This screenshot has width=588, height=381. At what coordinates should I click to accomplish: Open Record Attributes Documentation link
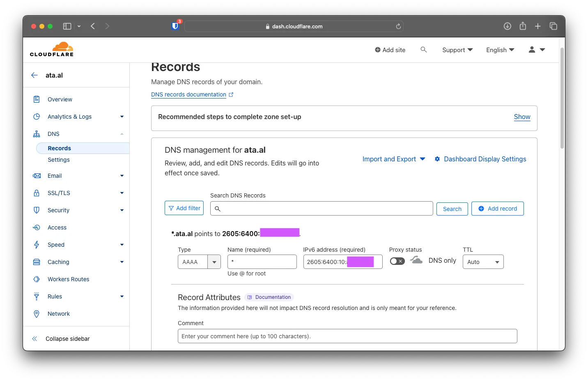(x=269, y=297)
